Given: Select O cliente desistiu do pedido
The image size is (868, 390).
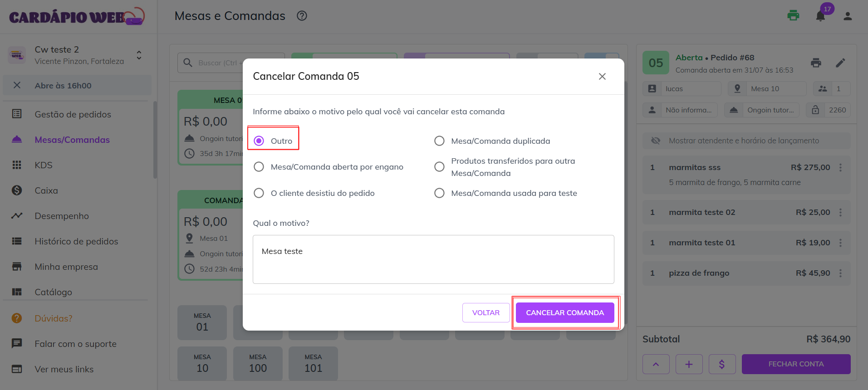Looking at the screenshot, I should pyautogui.click(x=259, y=193).
